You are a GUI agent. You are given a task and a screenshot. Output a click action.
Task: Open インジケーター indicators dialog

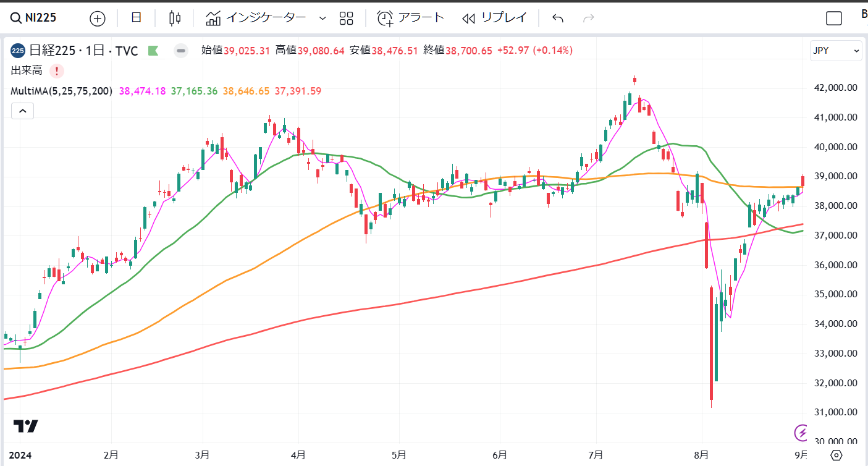pyautogui.click(x=256, y=18)
